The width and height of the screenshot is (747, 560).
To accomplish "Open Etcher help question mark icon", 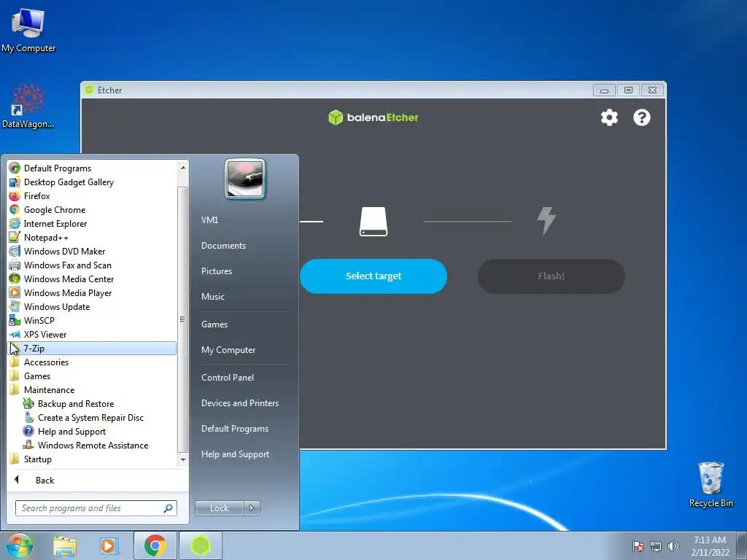I will tap(642, 117).
